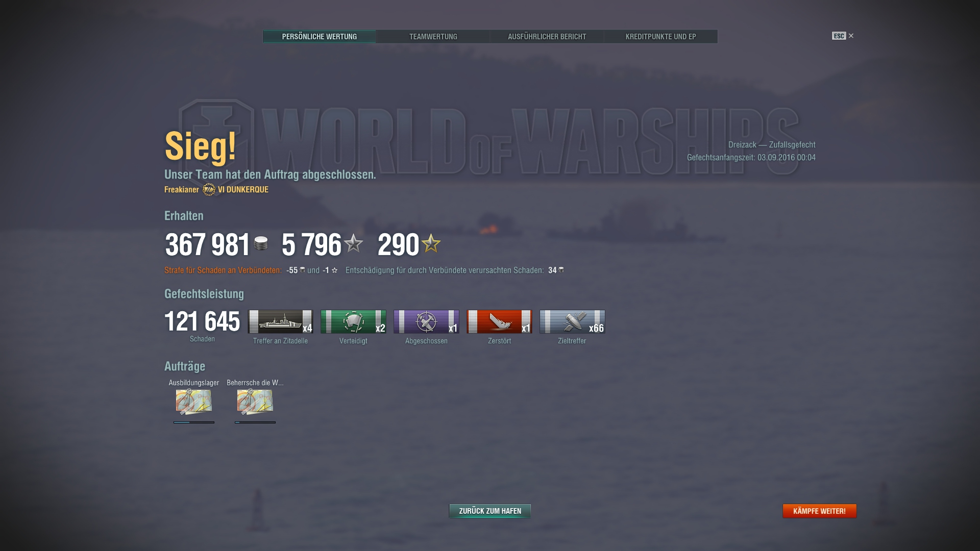Click the Beherrsche die W... mission icon

pos(255,402)
